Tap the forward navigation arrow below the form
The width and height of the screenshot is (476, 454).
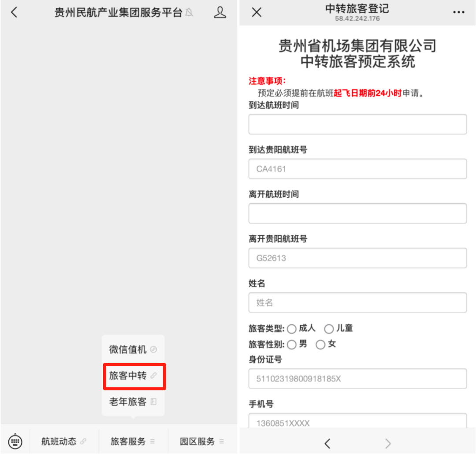[387, 443]
